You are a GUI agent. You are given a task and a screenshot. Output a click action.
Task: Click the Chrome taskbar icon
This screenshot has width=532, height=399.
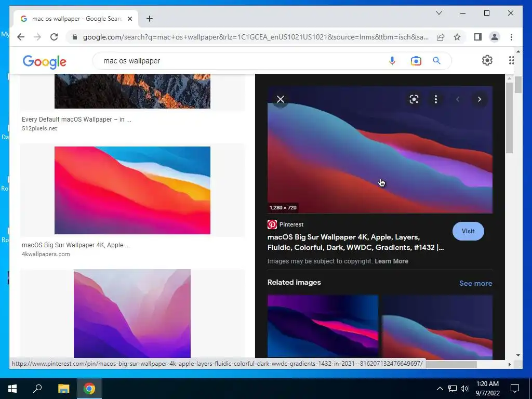[89, 389]
